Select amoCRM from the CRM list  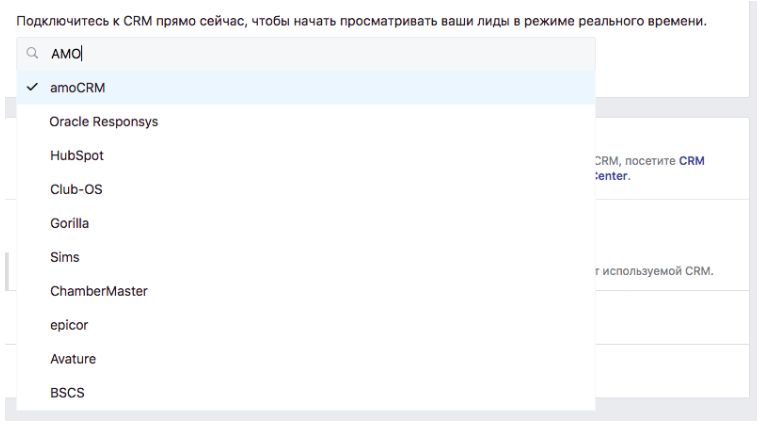[306, 88]
